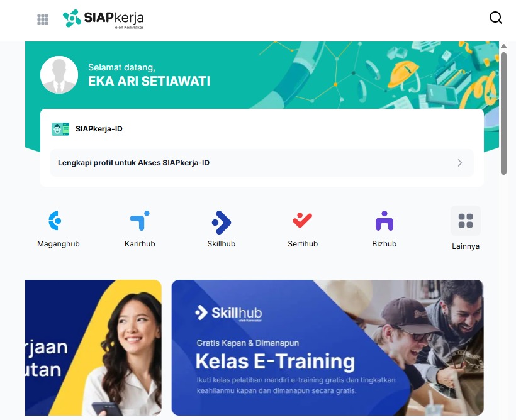Open the Karirhub icon

tap(140, 221)
